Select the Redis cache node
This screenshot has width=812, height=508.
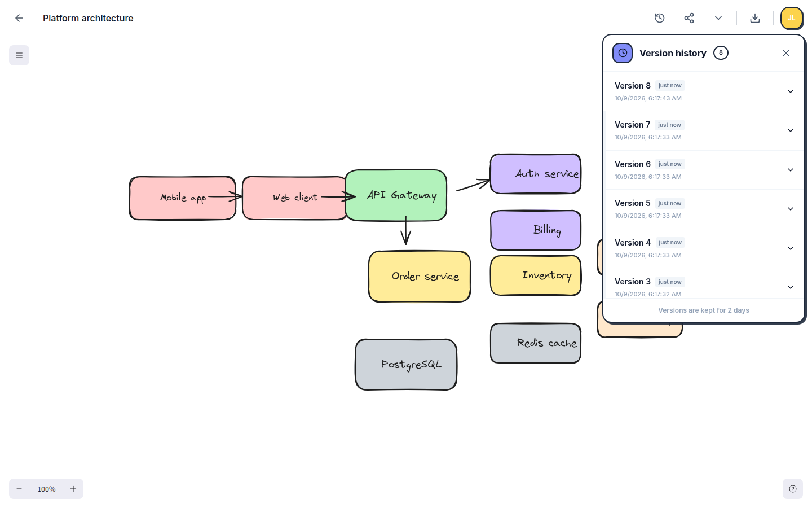tap(536, 343)
